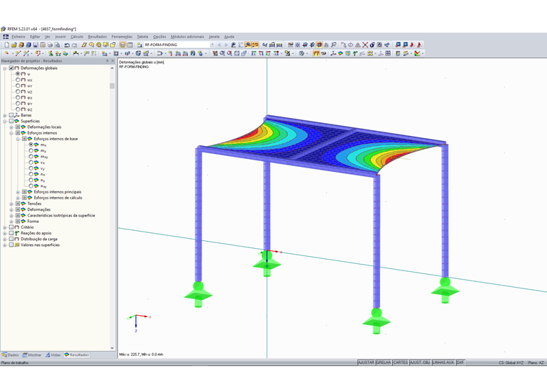Screen dimensions: 547x392
Task: Click the print preview icon
Action: (57, 45)
